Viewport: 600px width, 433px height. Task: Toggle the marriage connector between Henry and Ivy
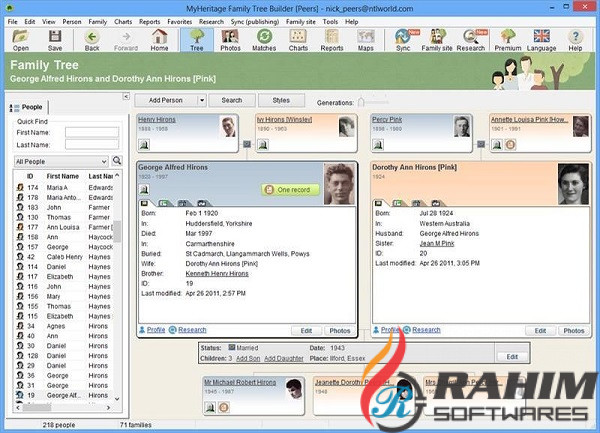point(247,144)
